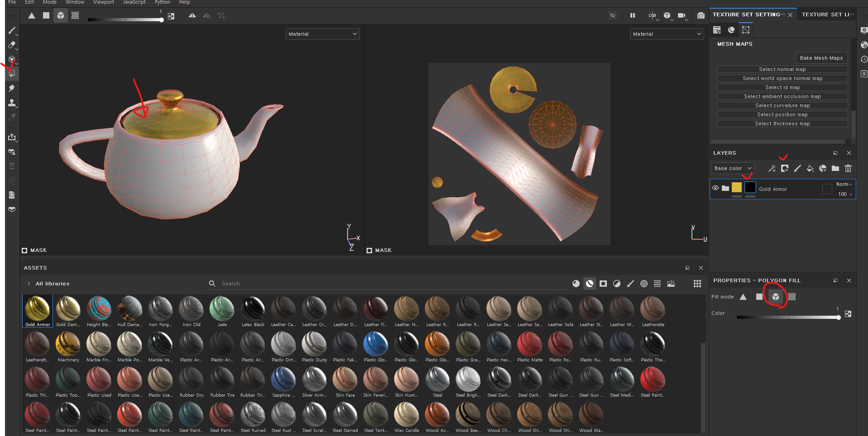
Task: Choose triangle fill mode in Properties panel
Action: [x=743, y=297]
